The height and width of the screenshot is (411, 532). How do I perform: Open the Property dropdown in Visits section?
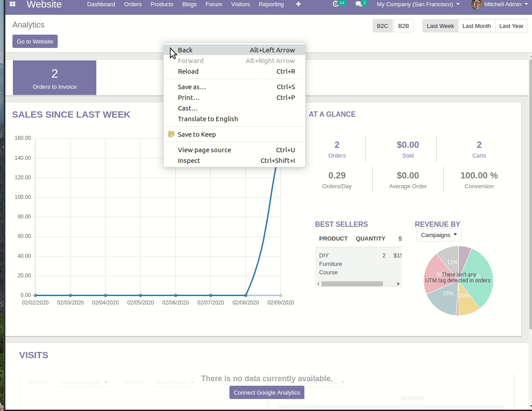point(175,382)
